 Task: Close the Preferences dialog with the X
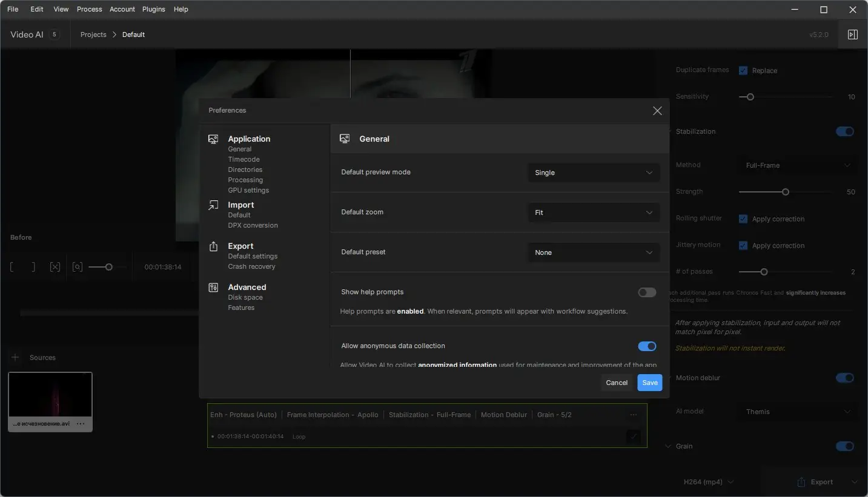[x=657, y=111]
